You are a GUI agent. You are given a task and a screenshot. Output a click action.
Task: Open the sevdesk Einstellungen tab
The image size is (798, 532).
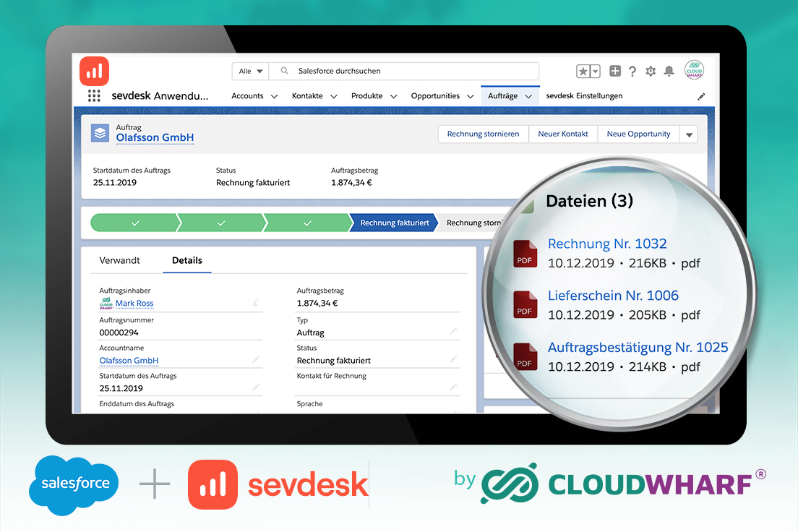click(584, 95)
